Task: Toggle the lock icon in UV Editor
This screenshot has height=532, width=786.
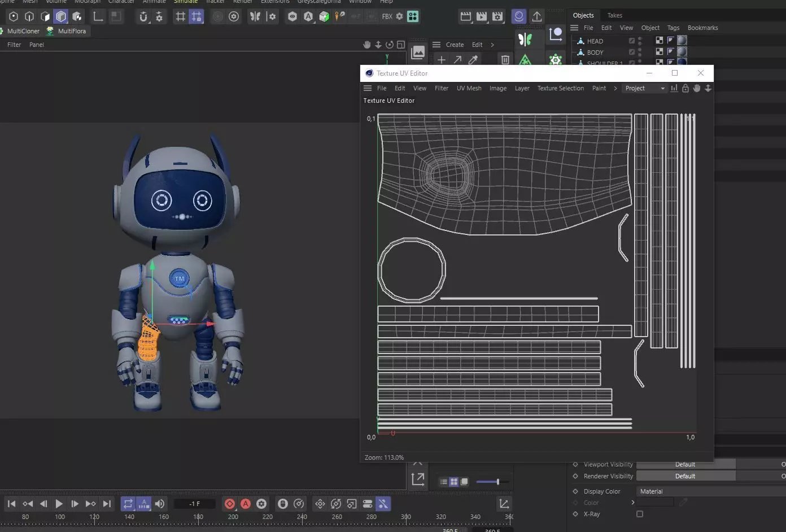Action: coord(685,88)
